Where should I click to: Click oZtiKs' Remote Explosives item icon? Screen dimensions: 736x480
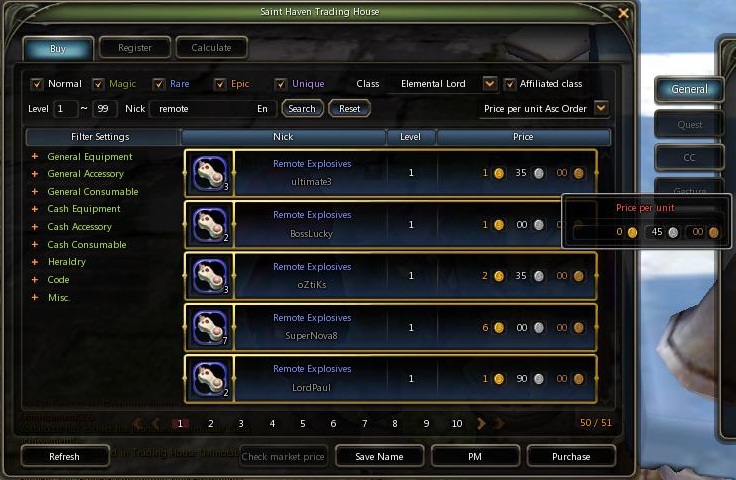(x=210, y=276)
